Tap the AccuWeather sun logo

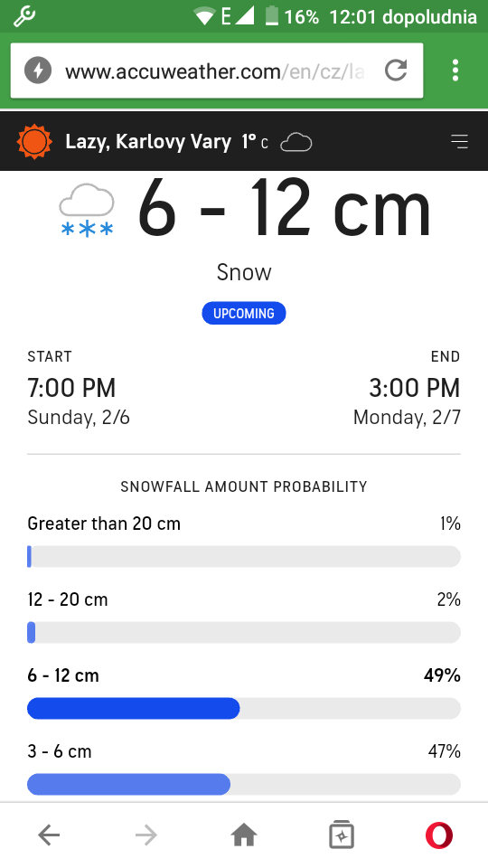coord(34,142)
